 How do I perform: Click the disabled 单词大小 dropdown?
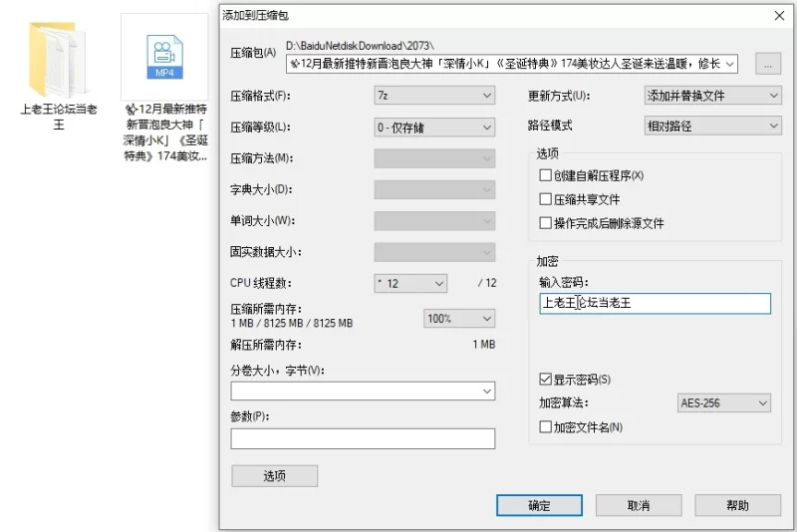(434, 221)
